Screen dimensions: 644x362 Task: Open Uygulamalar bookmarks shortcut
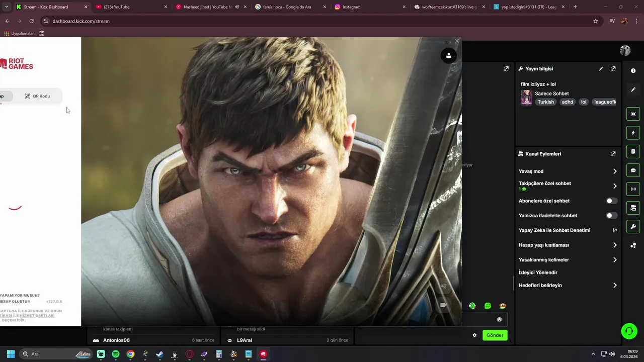19,34
